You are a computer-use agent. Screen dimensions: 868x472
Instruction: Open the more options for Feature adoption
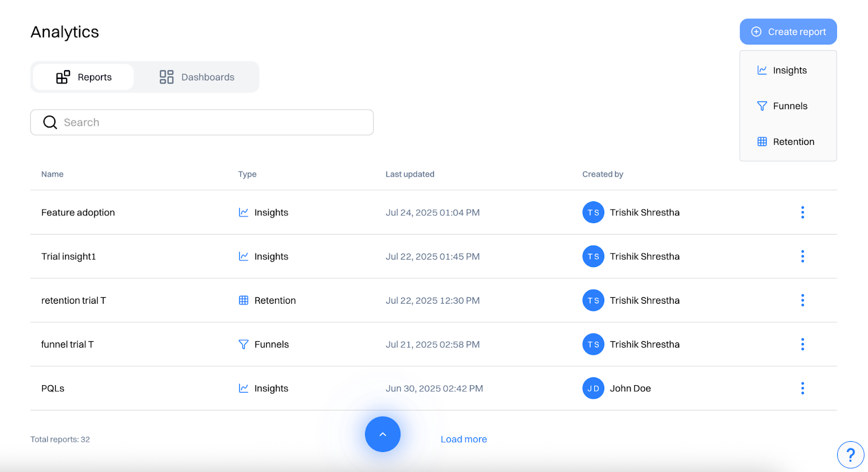click(802, 213)
